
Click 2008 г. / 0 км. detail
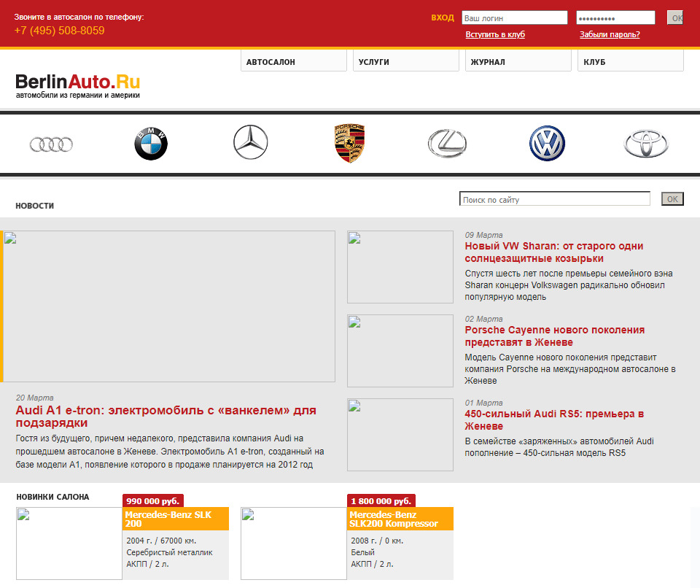[377, 541]
